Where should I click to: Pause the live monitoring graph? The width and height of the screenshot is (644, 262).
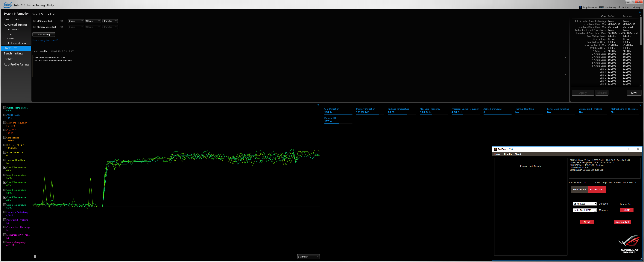35,256
